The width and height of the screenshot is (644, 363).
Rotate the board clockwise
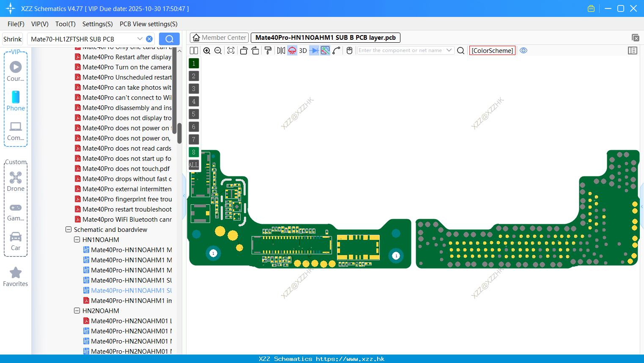pyautogui.click(x=255, y=50)
